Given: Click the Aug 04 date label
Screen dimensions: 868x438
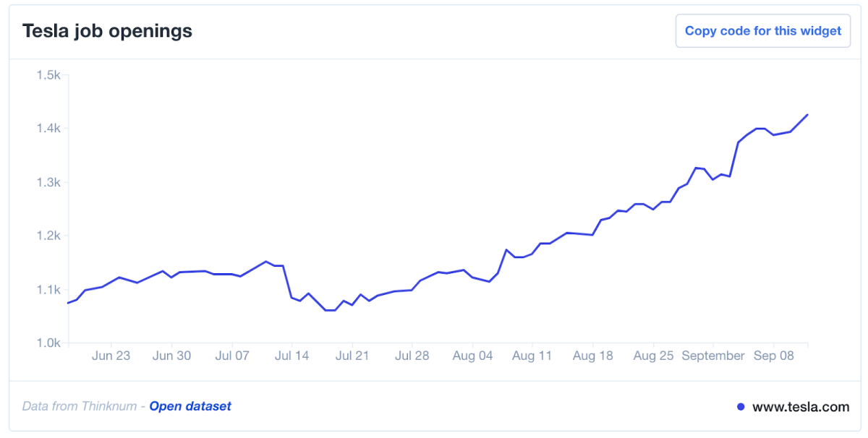Looking at the screenshot, I should pos(472,356).
